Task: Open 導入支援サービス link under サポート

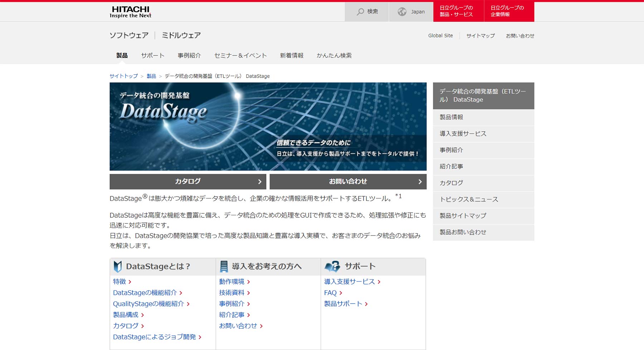Action: coord(350,282)
